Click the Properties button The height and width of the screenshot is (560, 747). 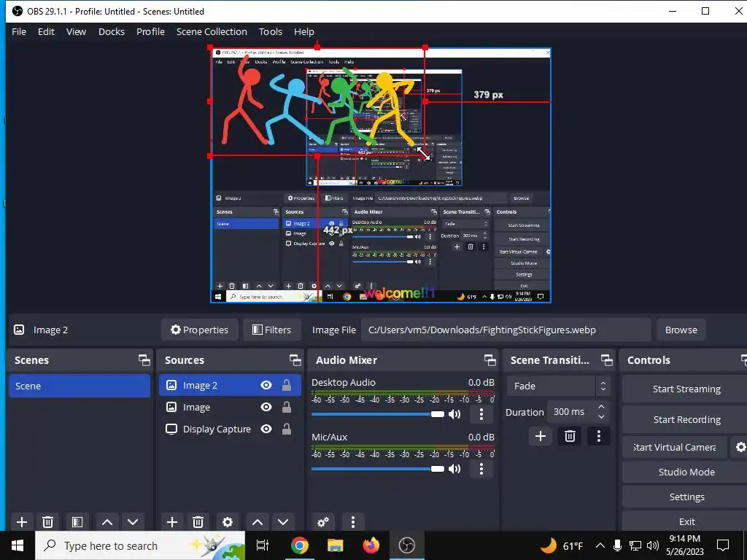point(200,330)
